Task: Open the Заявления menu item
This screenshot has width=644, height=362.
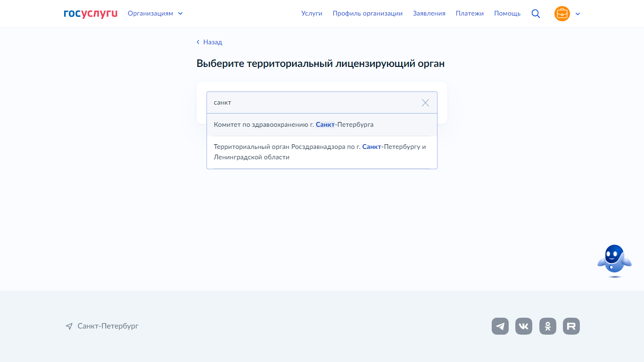Action: click(429, 13)
